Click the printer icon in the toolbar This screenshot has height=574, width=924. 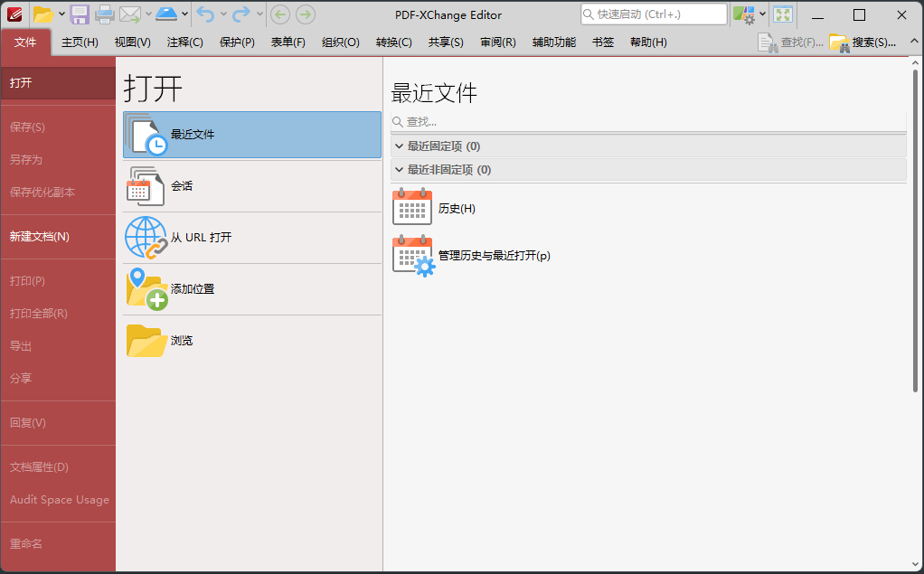105,14
